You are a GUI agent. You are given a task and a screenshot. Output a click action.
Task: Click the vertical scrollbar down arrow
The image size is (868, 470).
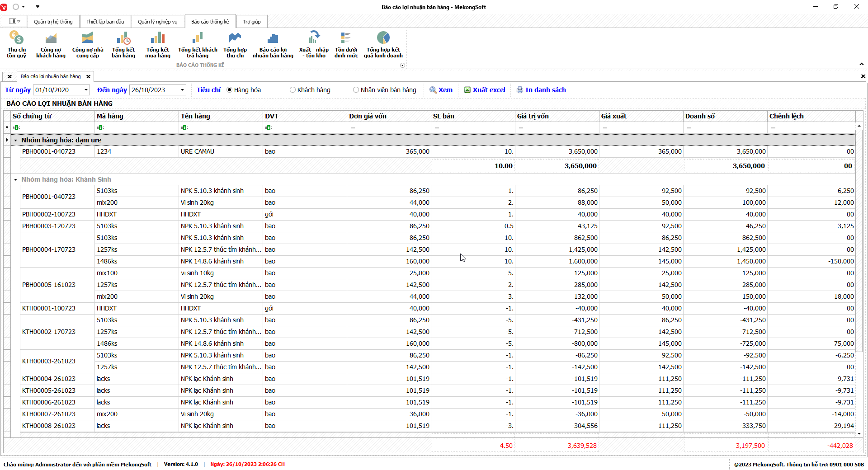click(x=859, y=434)
